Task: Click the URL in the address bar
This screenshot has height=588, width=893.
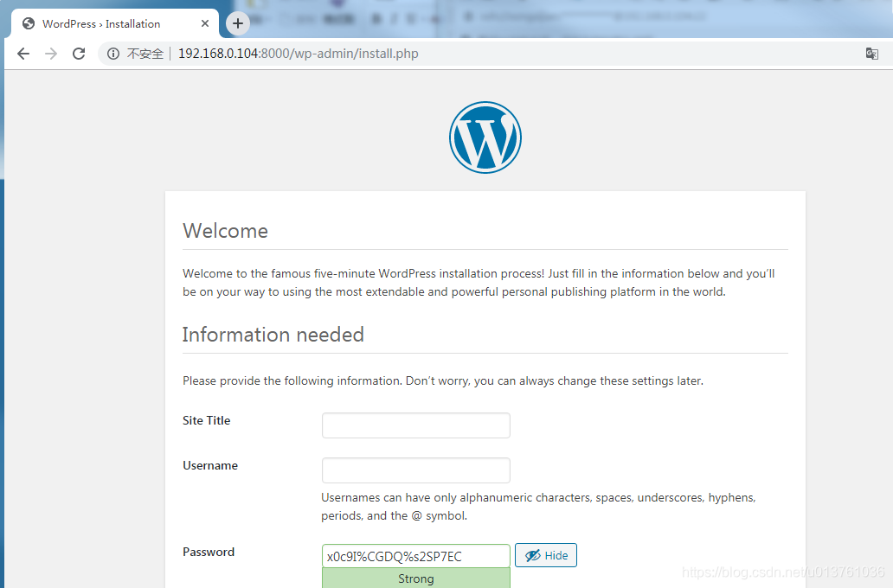Action: [x=298, y=54]
